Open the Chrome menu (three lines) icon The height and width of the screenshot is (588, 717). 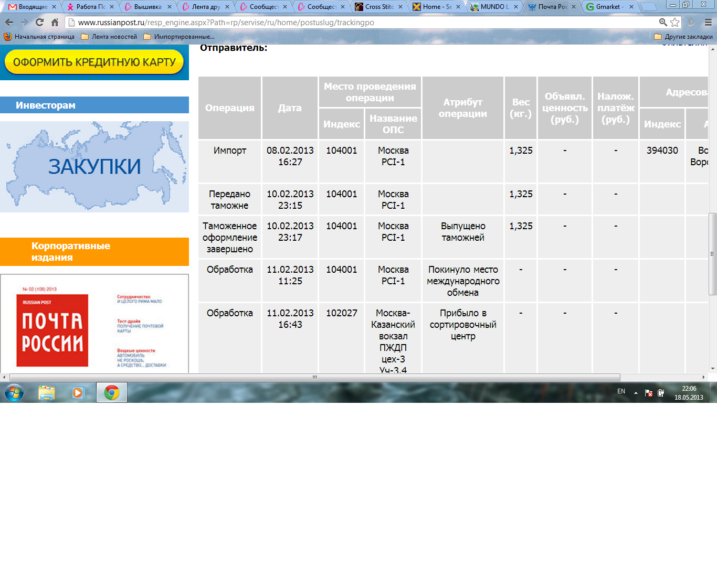click(x=708, y=23)
